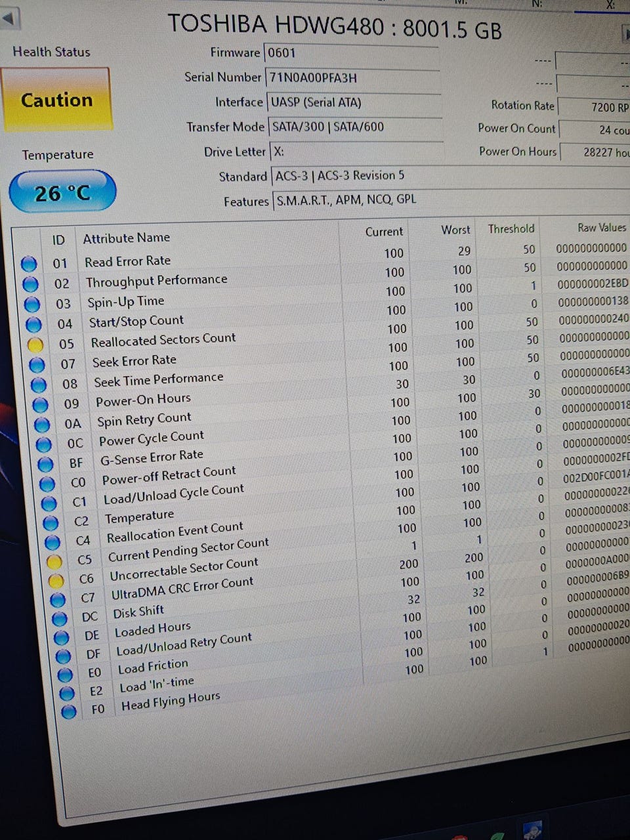Click blue status icon for Power-off Retract Count
This screenshot has height=840, width=630.
coord(47,484)
